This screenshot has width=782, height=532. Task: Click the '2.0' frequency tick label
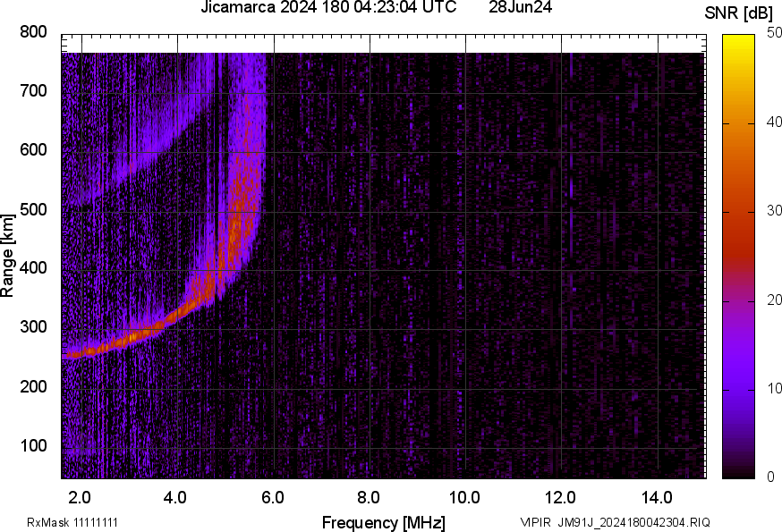(80, 498)
